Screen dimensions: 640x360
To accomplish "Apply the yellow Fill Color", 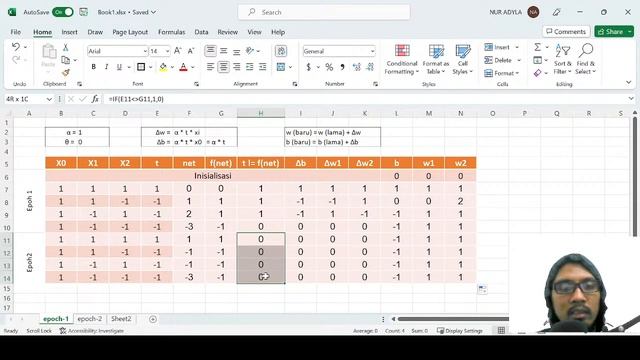I will [163, 67].
